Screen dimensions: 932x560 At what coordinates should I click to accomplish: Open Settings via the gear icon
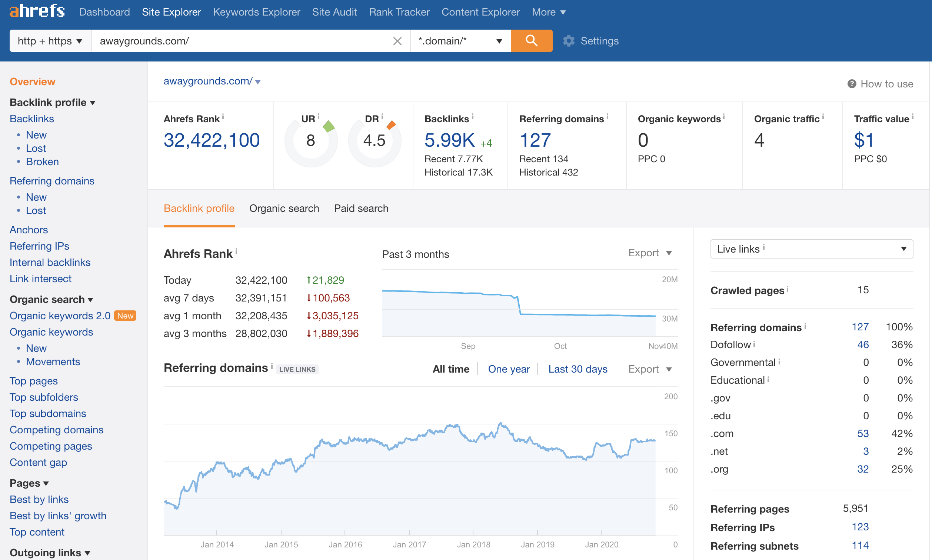pos(569,41)
